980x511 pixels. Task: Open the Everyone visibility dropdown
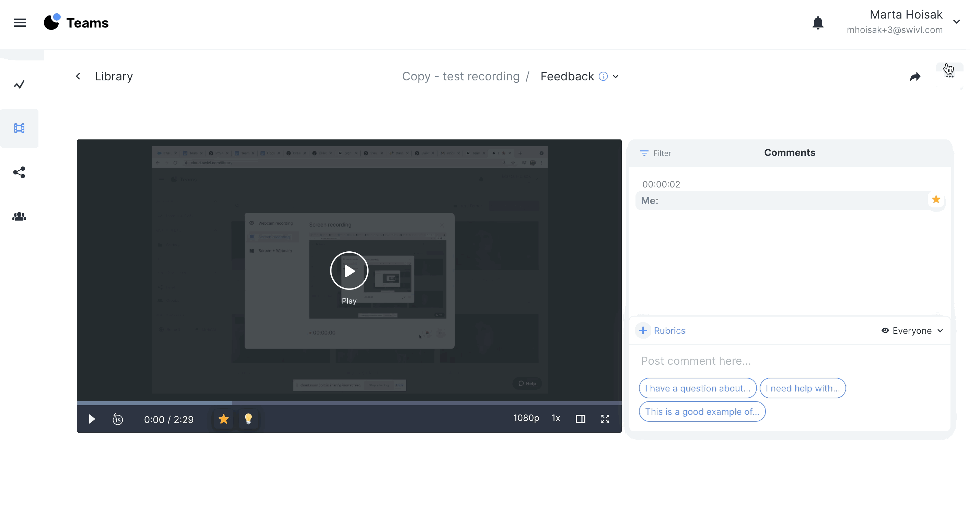pos(913,330)
